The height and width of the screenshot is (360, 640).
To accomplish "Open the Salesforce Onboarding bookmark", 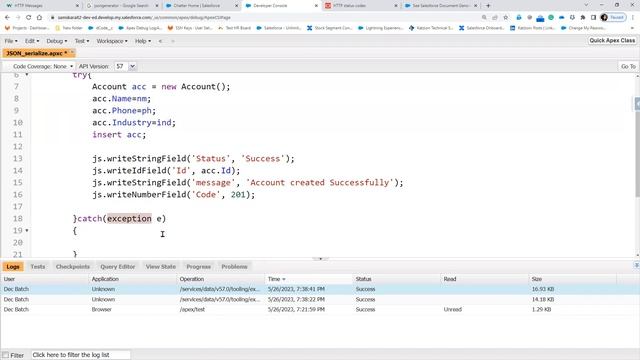I will coord(482,28).
